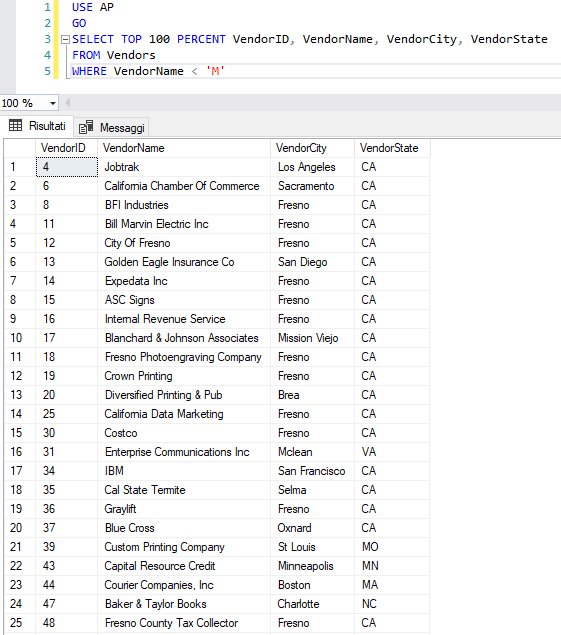561x635 pixels.
Task: Select the Sacramento city cell
Action: pyautogui.click(x=312, y=186)
